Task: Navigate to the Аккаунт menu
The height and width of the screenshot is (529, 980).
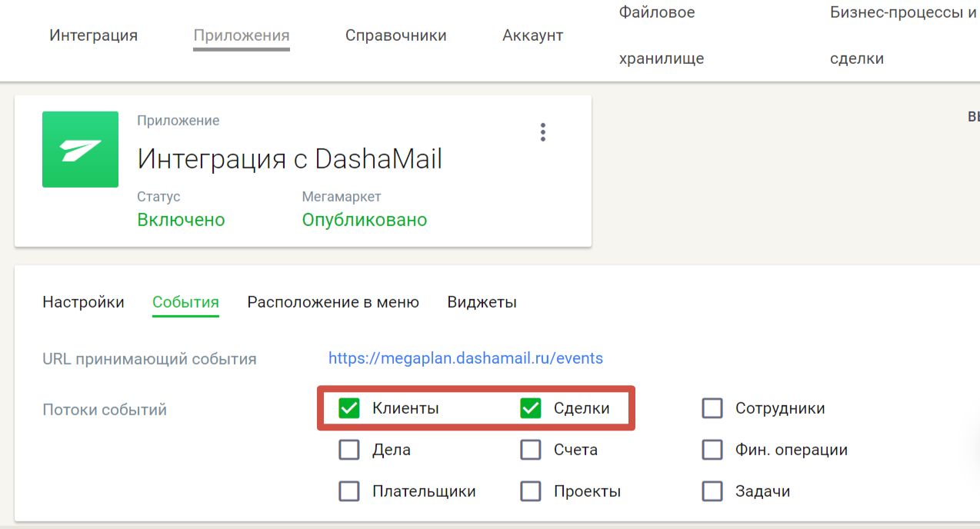Action: [x=532, y=35]
